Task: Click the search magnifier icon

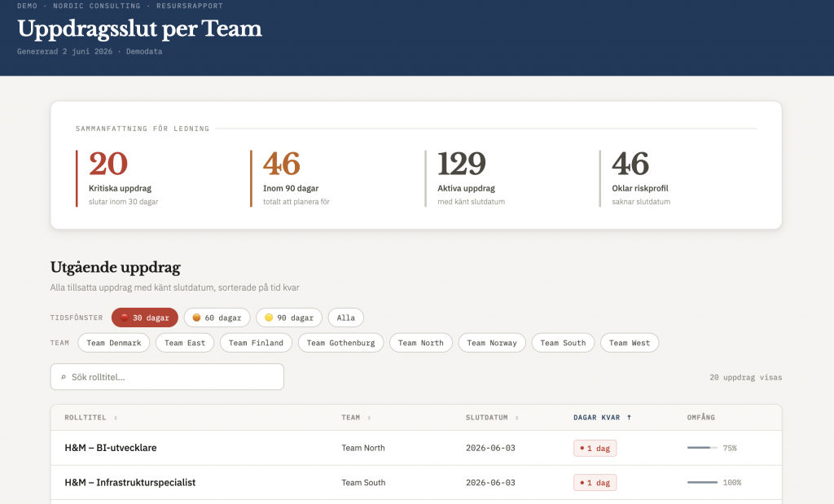Action: point(64,377)
